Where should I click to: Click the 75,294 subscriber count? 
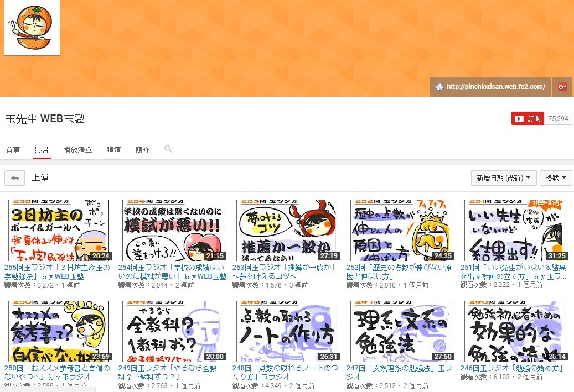(x=558, y=118)
